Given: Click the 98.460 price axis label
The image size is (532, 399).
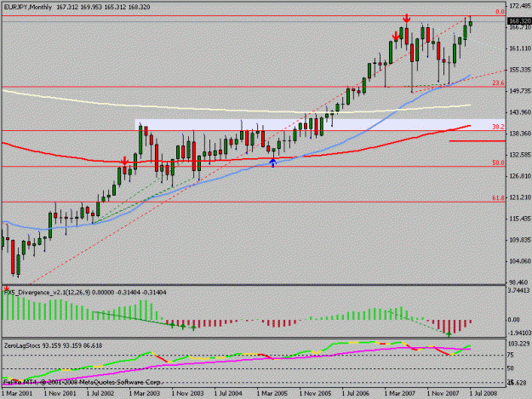Looking at the screenshot, I should [518, 282].
